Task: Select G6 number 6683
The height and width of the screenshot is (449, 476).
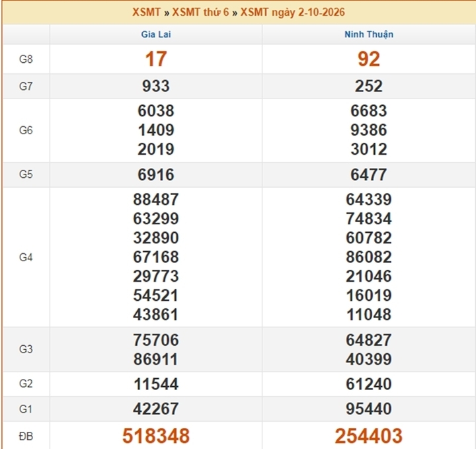Action: 369,110
